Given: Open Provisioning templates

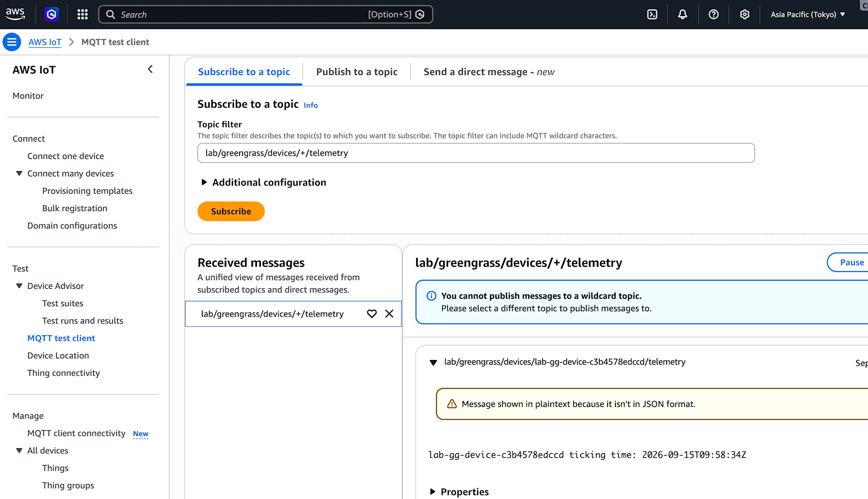Looking at the screenshot, I should (87, 191).
